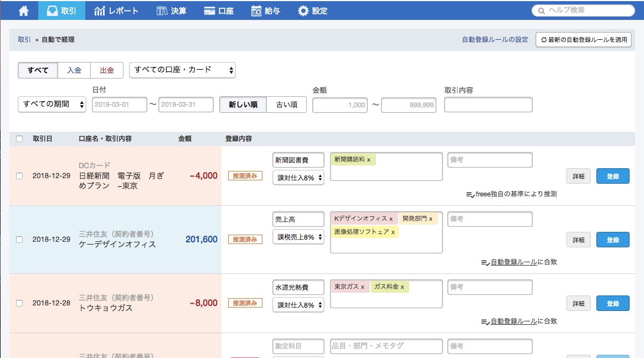
Task: Sort by 古い順
Action: point(287,104)
